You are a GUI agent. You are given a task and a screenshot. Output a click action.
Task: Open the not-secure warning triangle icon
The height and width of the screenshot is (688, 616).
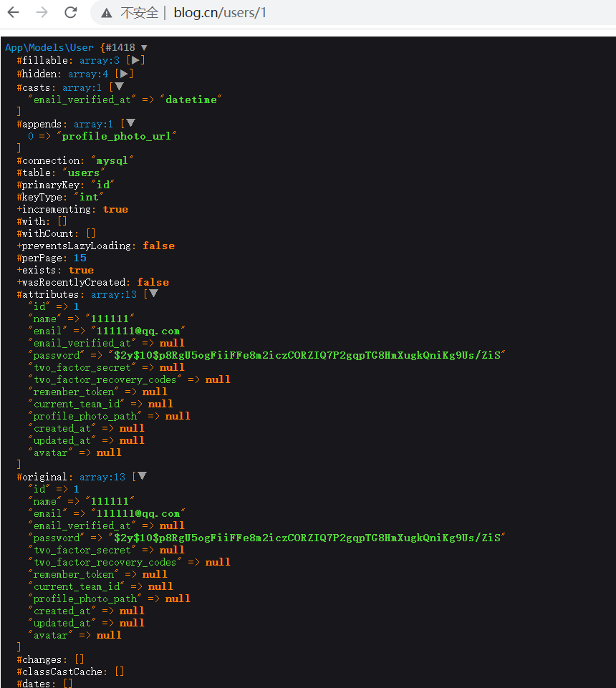[x=106, y=13]
